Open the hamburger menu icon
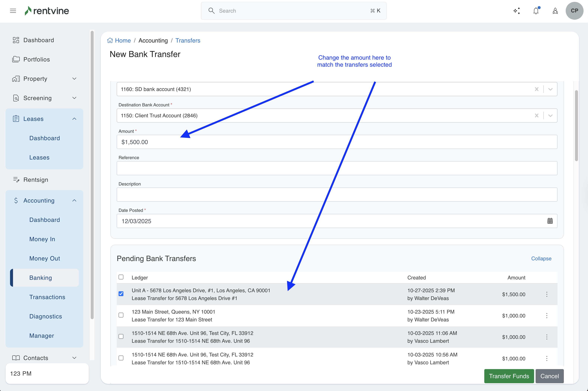 pyautogui.click(x=13, y=11)
